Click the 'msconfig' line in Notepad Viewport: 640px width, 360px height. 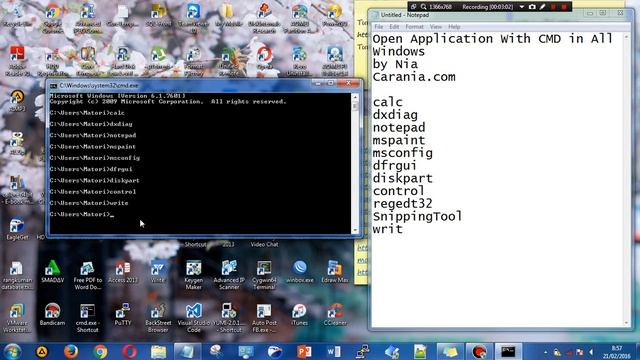[402, 153]
